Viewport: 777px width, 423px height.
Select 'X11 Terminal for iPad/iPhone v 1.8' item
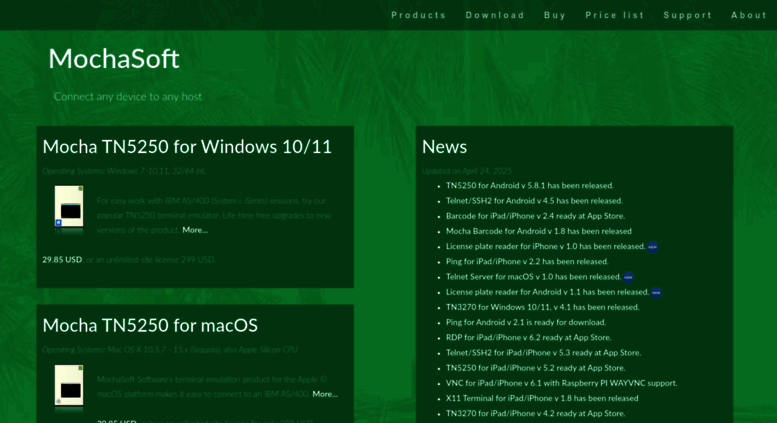(x=542, y=398)
